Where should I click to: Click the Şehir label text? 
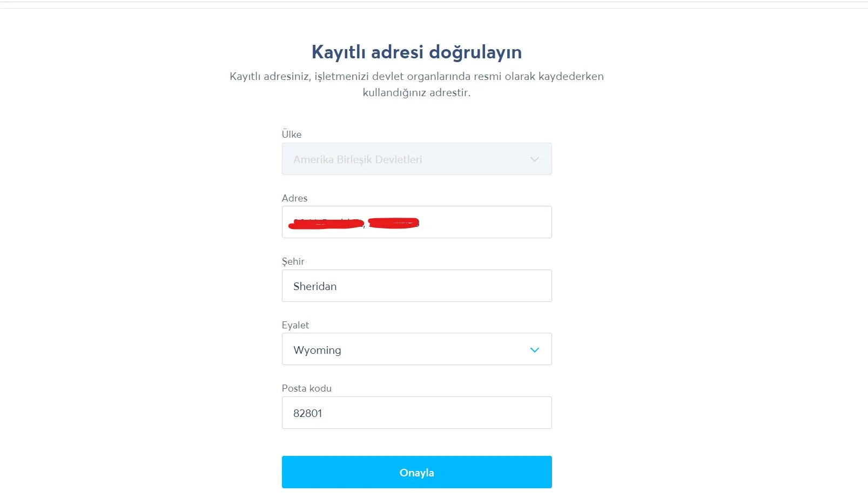[x=293, y=261]
